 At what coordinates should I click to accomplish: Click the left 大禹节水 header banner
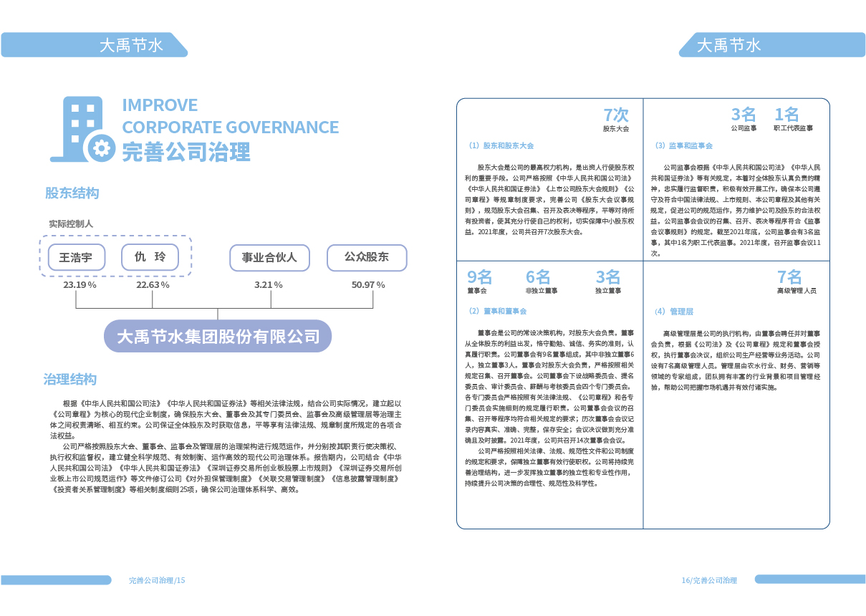[131, 45]
